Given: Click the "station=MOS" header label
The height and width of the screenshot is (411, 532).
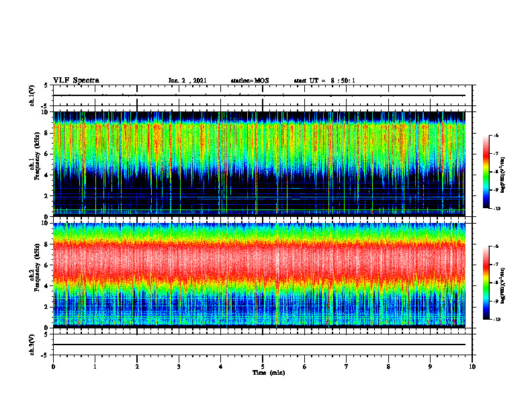Looking at the screenshot, I should (x=250, y=81).
